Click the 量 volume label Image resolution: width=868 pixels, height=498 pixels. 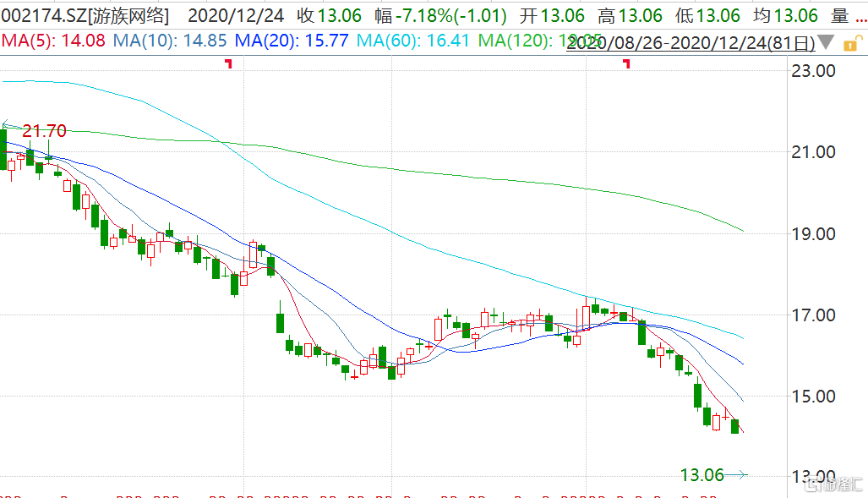840,15
